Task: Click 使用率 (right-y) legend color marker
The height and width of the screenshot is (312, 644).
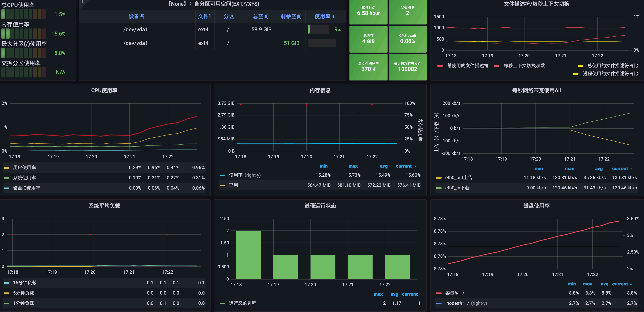Action: coord(223,175)
